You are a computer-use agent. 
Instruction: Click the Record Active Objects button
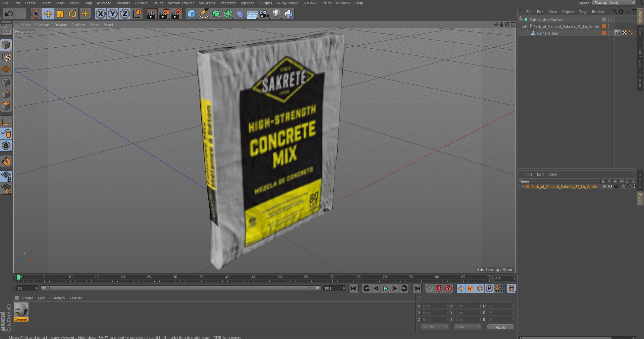(429, 288)
